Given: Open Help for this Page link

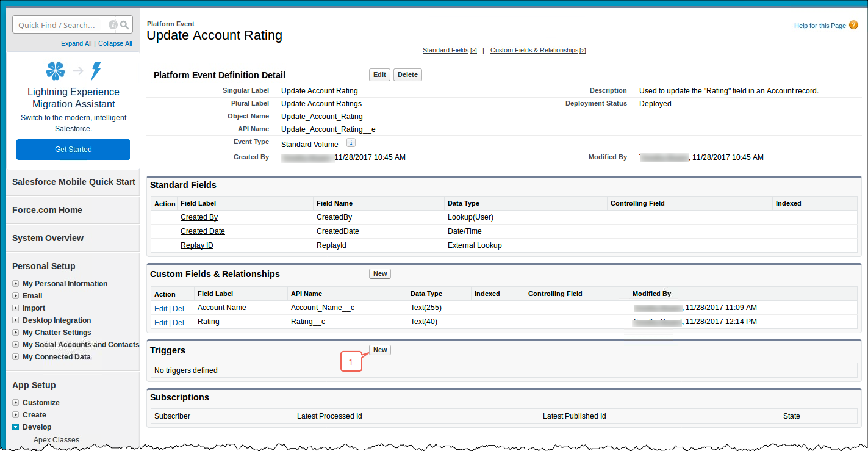Looking at the screenshot, I should point(820,26).
